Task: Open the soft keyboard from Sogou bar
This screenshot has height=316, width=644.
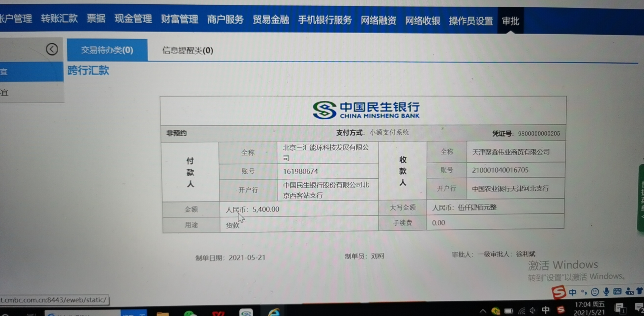Action: pos(617,291)
